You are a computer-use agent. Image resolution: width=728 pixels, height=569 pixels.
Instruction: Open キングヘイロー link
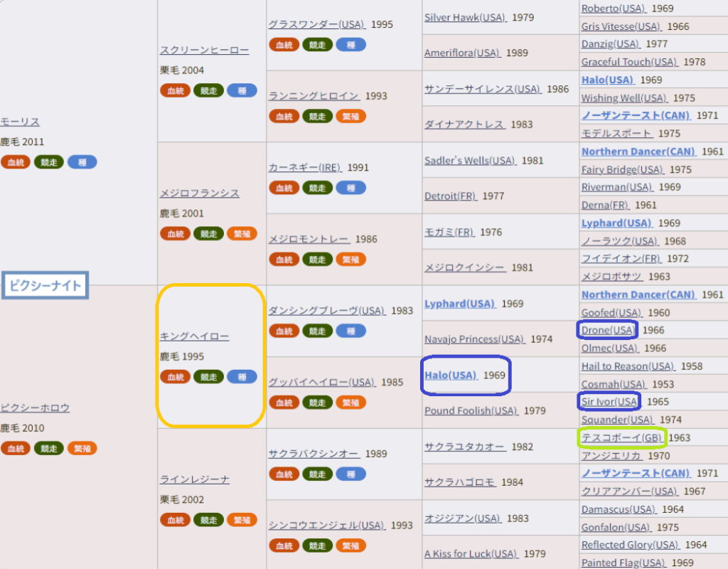click(195, 336)
